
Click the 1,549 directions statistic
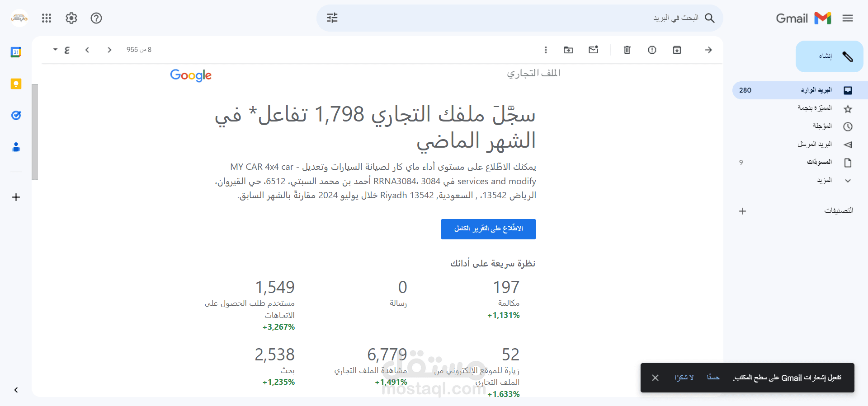pos(275,287)
